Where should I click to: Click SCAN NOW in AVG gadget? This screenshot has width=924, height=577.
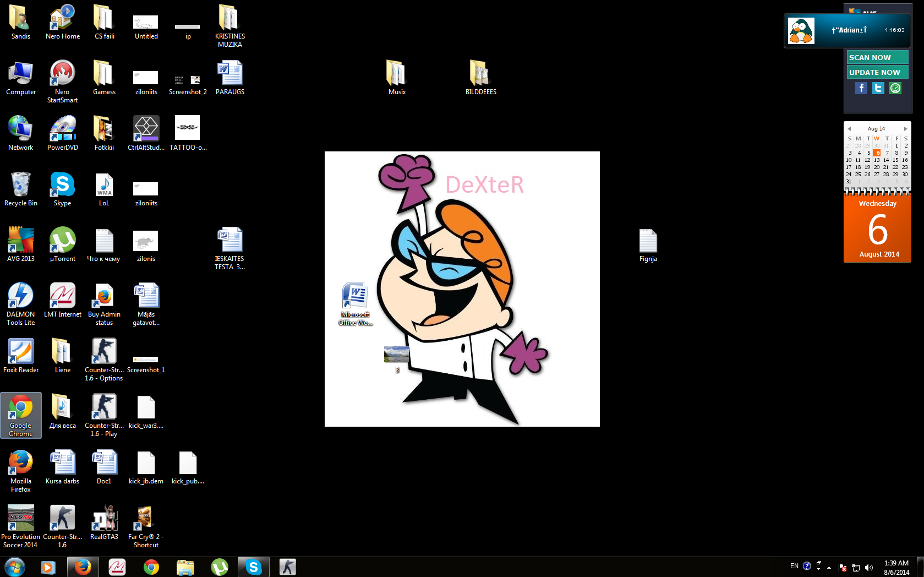877,57
